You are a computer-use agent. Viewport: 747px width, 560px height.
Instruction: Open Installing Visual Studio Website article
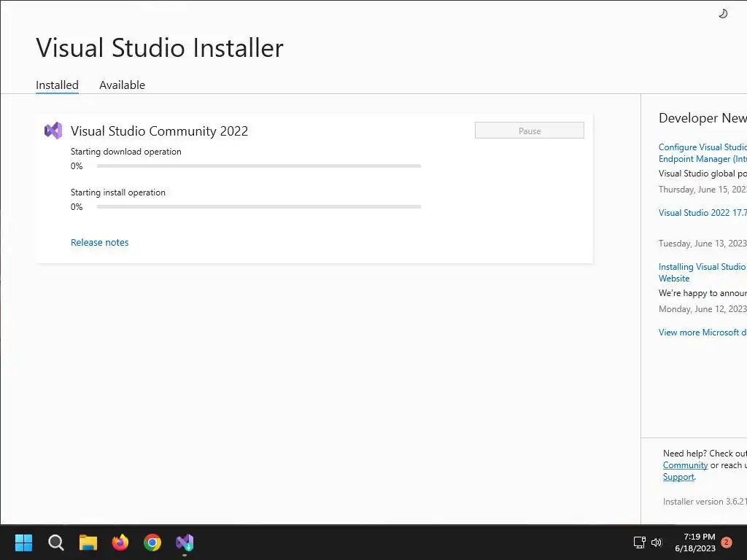pyautogui.click(x=703, y=273)
